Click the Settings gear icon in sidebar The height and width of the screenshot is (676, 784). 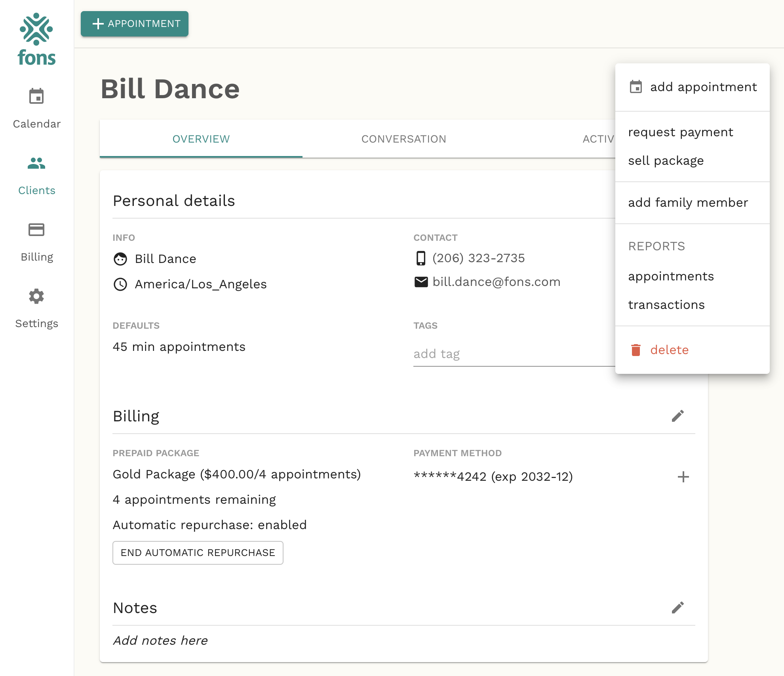click(36, 295)
